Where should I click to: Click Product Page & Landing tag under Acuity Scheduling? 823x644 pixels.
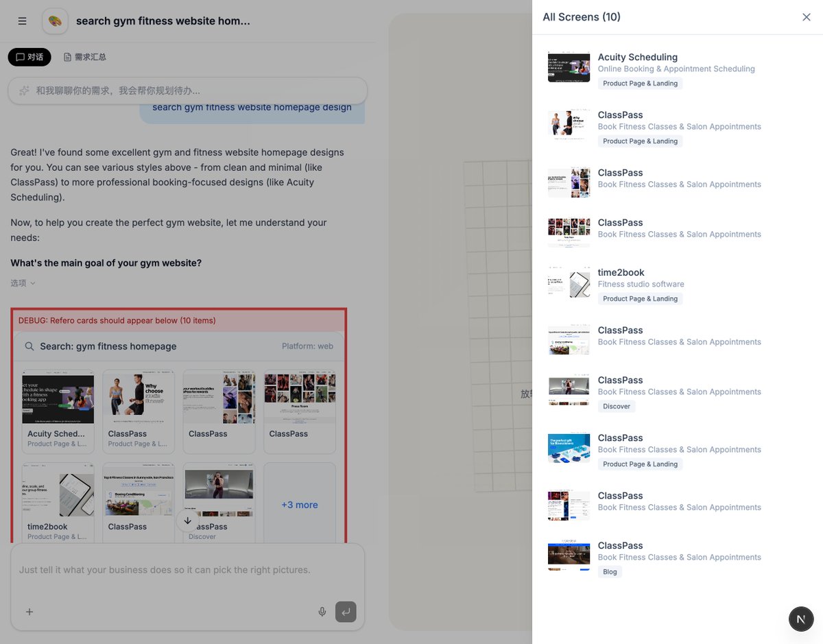tap(640, 83)
